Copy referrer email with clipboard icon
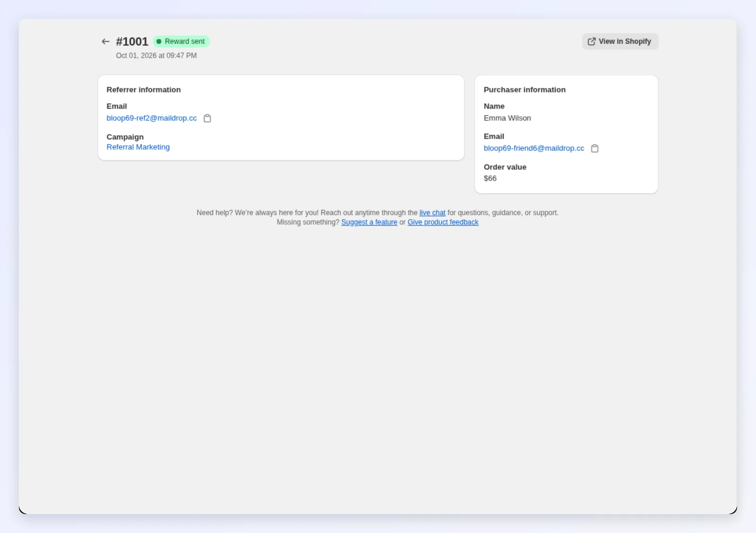 tap(207, 118)
